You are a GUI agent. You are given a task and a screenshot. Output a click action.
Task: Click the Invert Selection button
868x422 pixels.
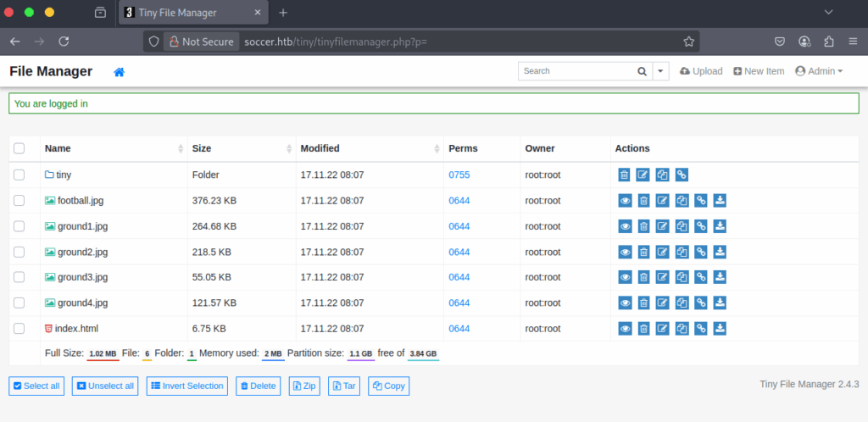(187, 386)
